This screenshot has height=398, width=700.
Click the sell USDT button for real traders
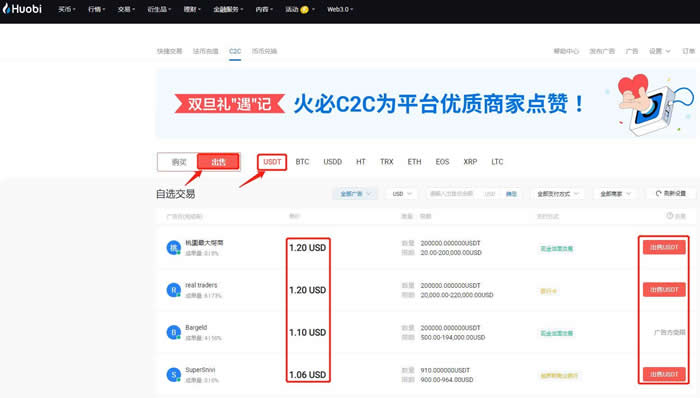point(664,290)
